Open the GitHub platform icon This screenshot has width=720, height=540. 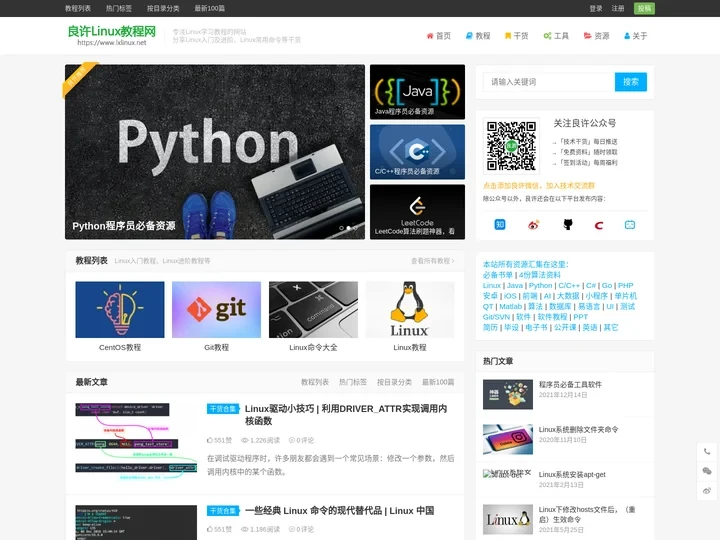pos(568,225)
